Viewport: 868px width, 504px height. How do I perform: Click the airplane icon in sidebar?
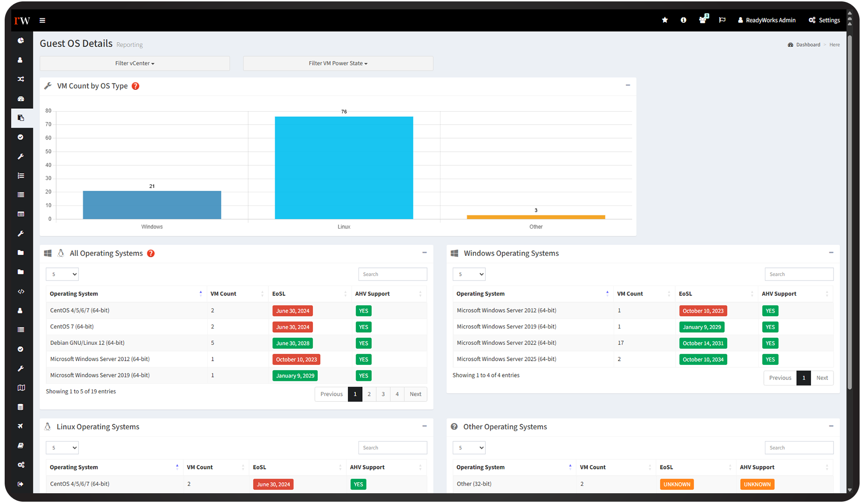coord(21,426)
